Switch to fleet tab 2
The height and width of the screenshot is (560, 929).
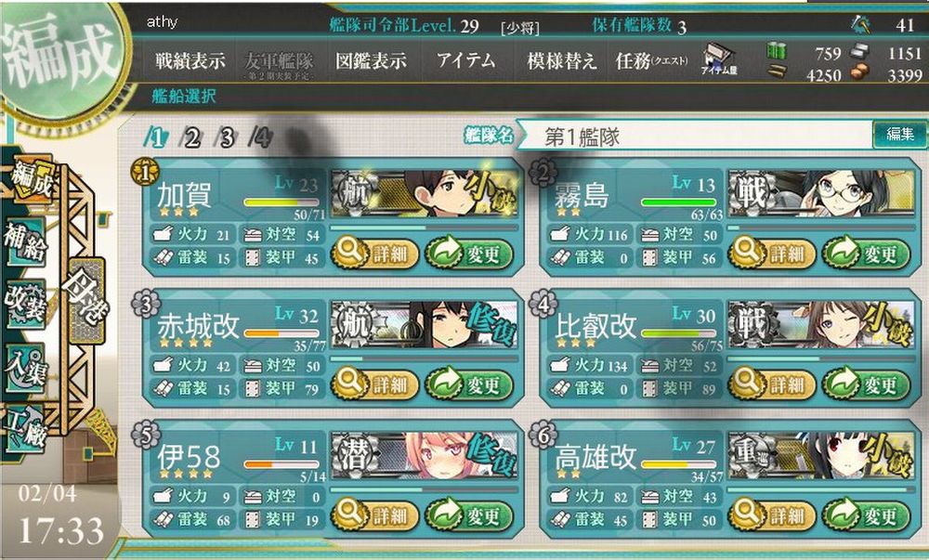(x=191, y=137)
